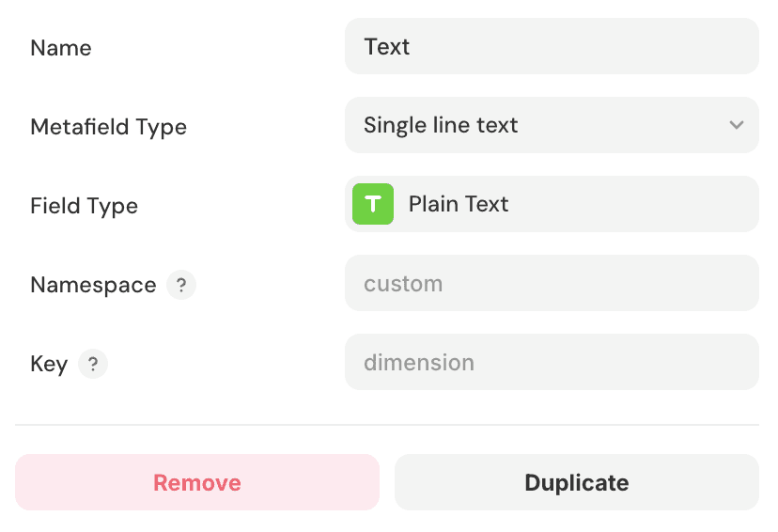
Task: Select the Plain Text label beside the icon
Action: pyautogui.click(x=459, y=204)
